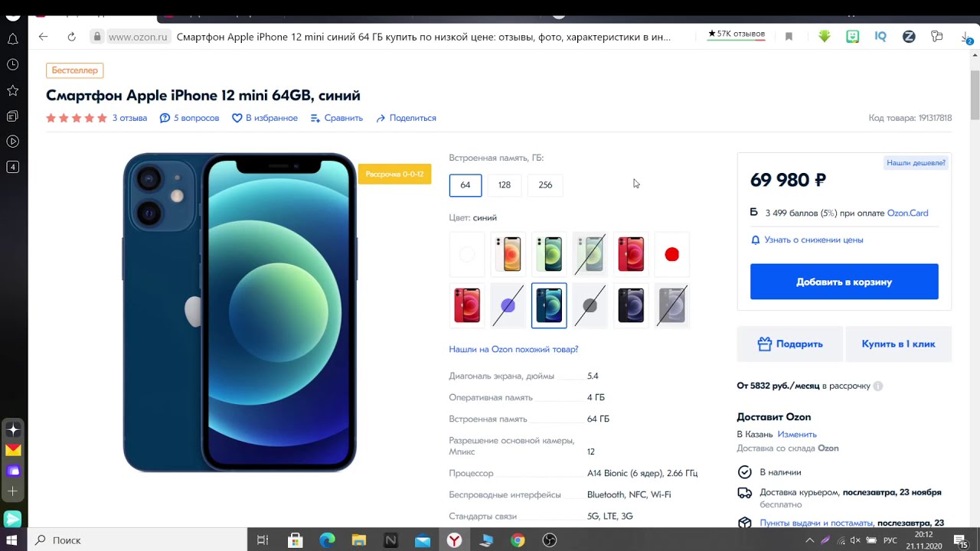Screen dimensions: 980x551
Task: Select the currently chosen blue iPhone swatch
Action: click(549, 305)
